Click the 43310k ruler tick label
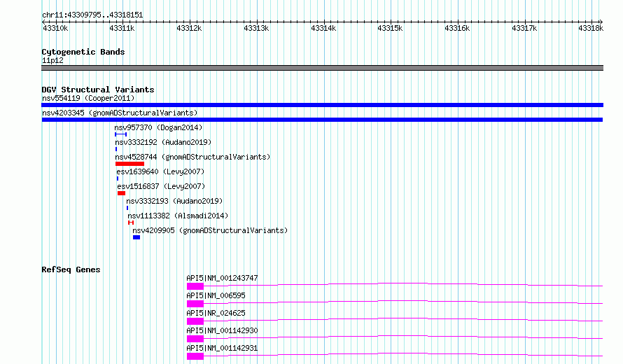 pyautogui.click(x=55, y=28)
